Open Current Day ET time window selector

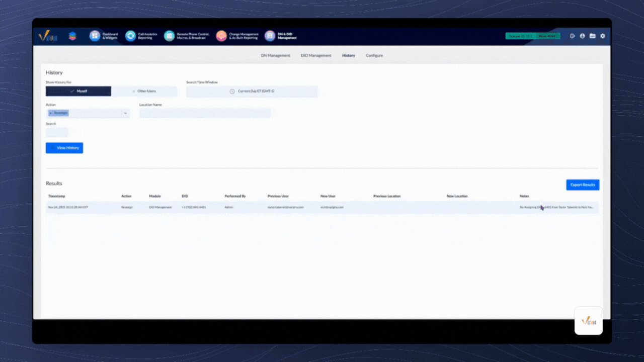coord(252,91)
